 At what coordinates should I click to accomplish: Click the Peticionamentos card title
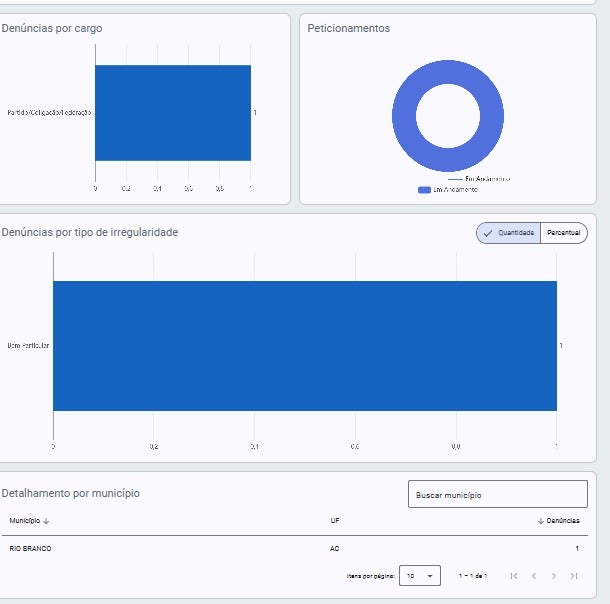[349, 28]
